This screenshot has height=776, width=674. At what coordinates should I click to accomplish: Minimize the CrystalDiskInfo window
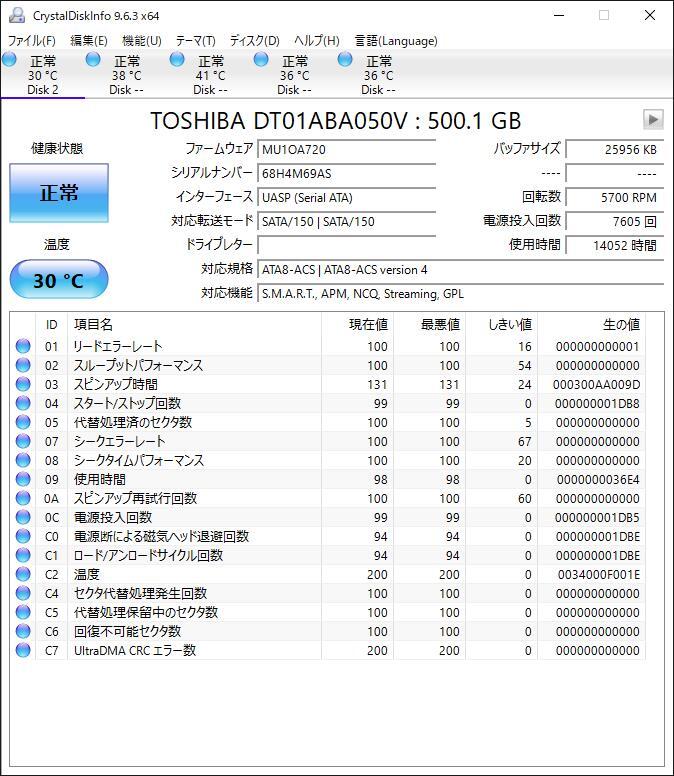[559, 15]
